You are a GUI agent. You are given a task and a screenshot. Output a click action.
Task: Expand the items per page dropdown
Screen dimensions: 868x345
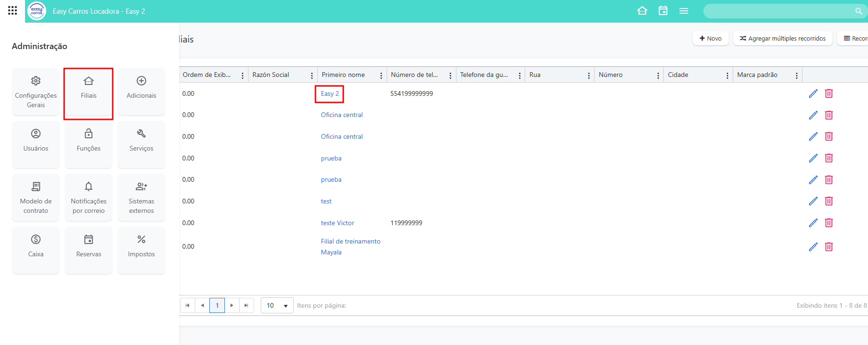pyautogui.click(x=277, y=305)
